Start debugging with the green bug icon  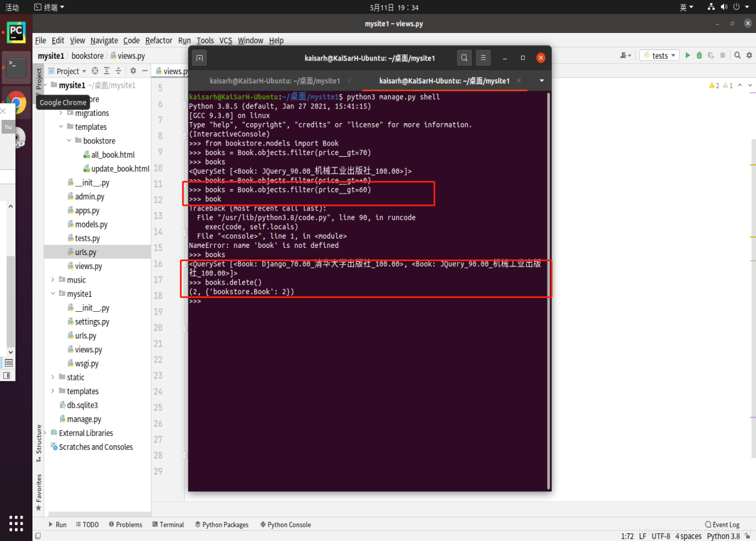[699, 55]
